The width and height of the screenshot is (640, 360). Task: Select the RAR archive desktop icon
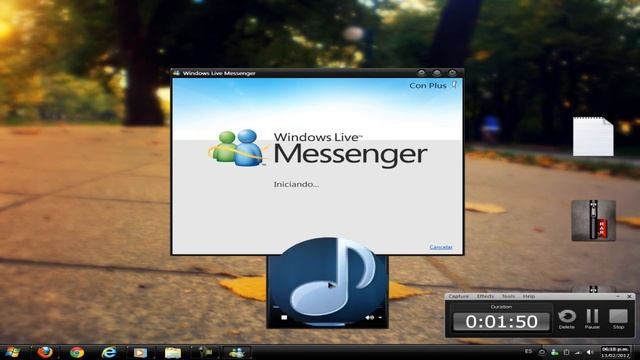click(593, 220)
